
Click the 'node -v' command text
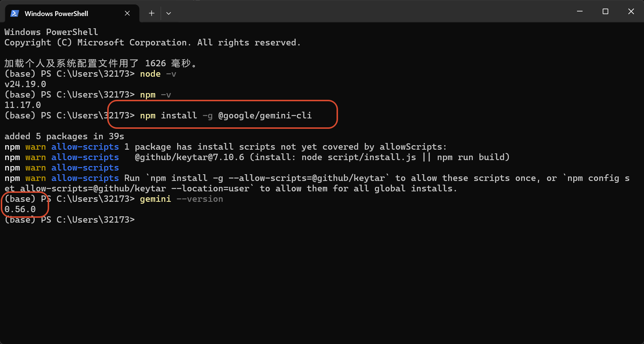pos(158,74)
